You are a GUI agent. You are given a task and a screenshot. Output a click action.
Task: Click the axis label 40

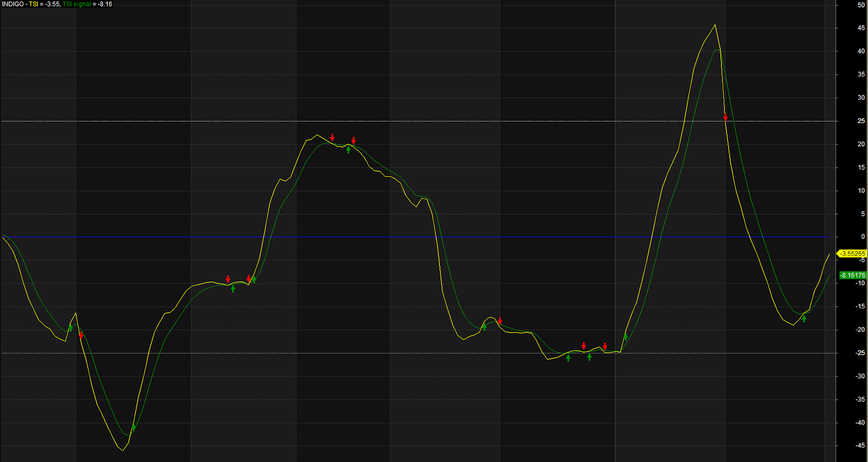[861, 51]
